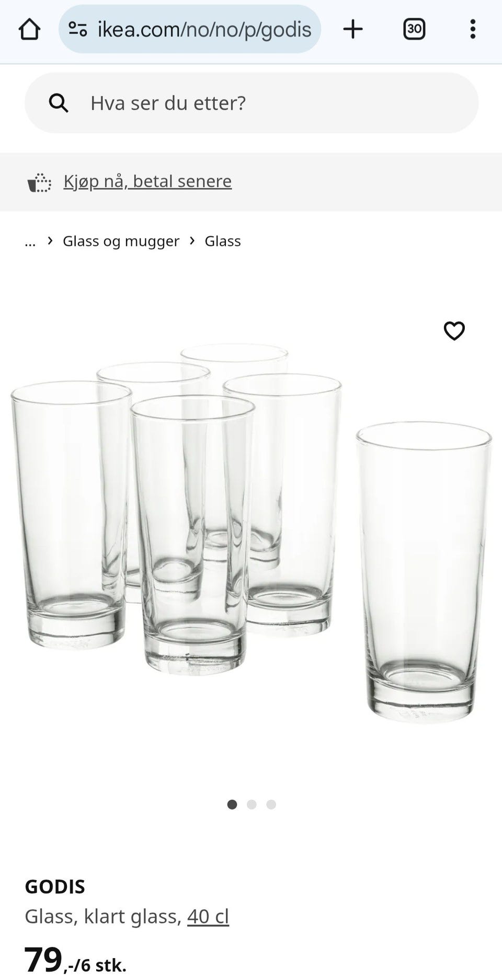Click chevron before Glass breadcrumb

point(192,240)
